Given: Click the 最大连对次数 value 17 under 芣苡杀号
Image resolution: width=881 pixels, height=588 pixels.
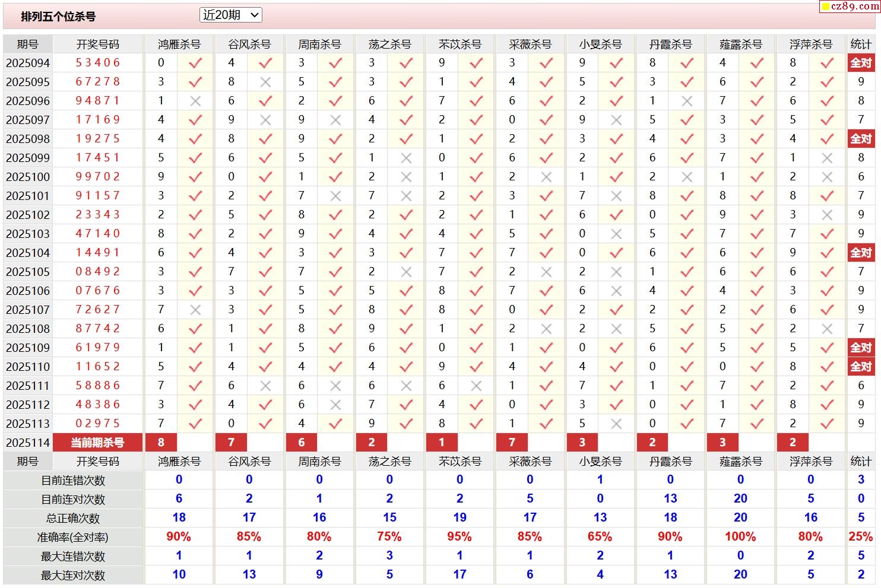Looking at the screenshot, I should click(459, 575).
